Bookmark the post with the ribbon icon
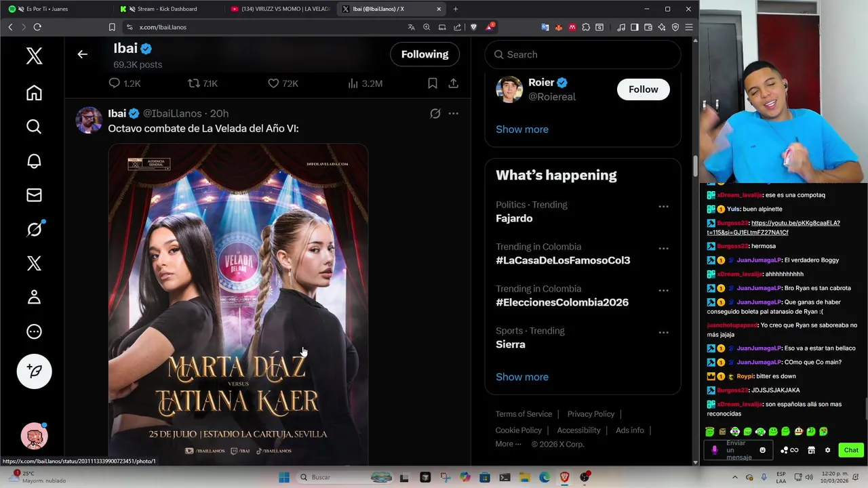 point(433,83)
